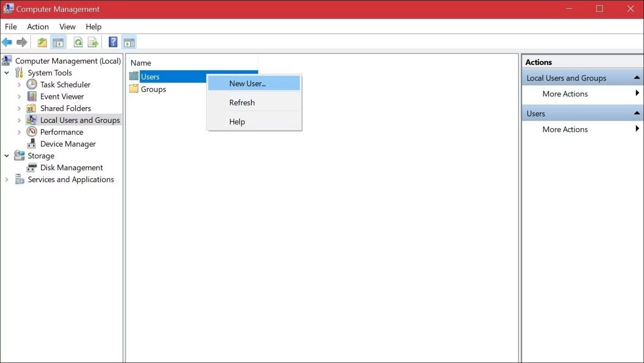Click the Refresh toolbar icon
Viewport: 644px width, 363px height.
(x=78, y=42)
